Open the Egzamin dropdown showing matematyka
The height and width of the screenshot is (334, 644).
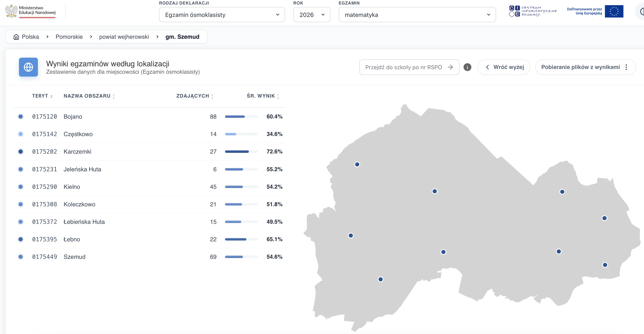click(417, 15)
